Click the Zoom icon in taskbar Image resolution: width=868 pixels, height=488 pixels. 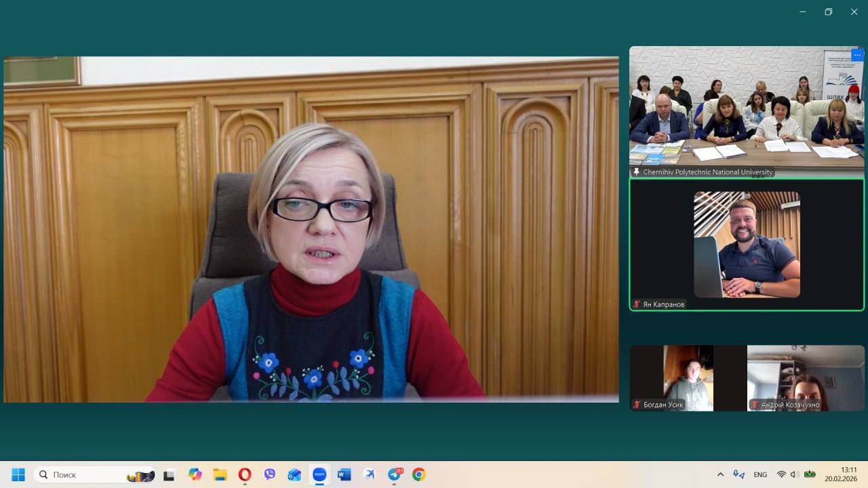point(319,474)
